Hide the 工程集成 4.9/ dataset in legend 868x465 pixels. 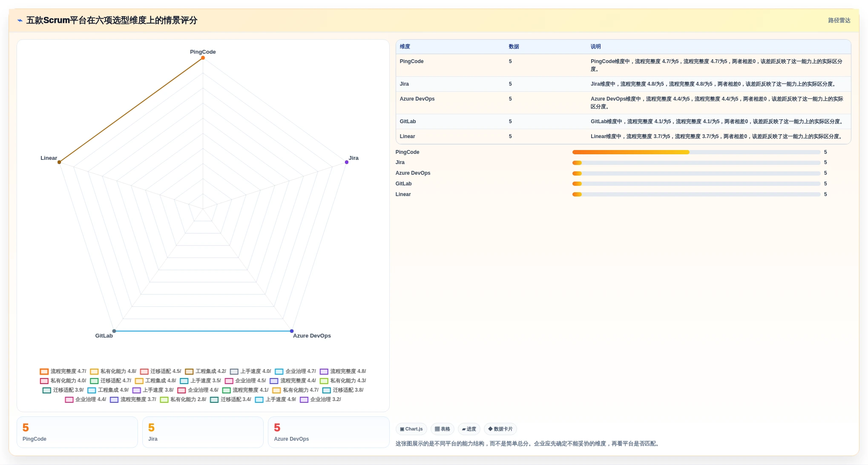click(108, 390)
